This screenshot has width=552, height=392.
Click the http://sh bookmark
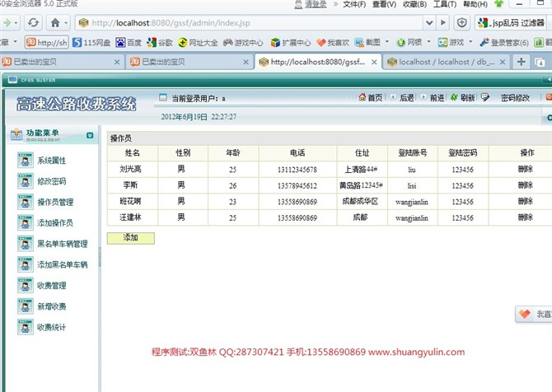click(47, 43)
